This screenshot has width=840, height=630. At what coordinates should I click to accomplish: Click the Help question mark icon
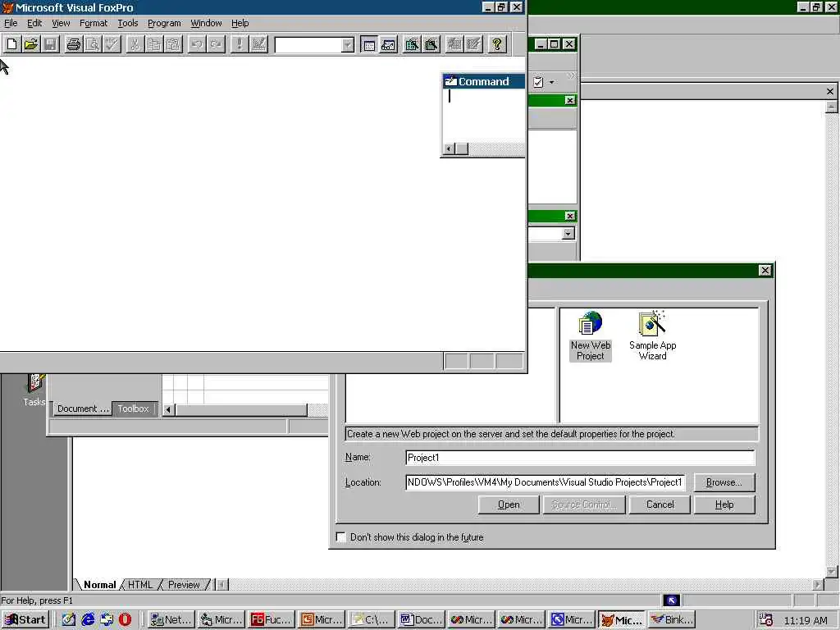coord(496,44)
